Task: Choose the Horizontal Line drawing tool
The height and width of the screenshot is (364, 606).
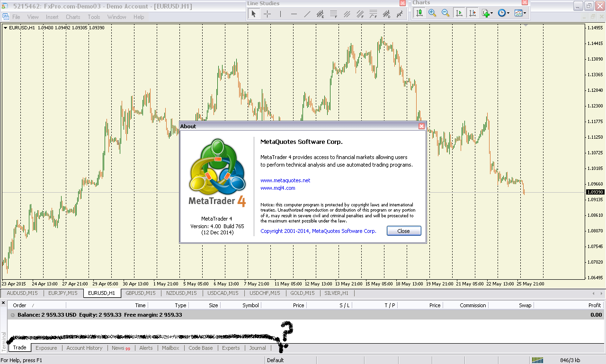Action: 294,14
